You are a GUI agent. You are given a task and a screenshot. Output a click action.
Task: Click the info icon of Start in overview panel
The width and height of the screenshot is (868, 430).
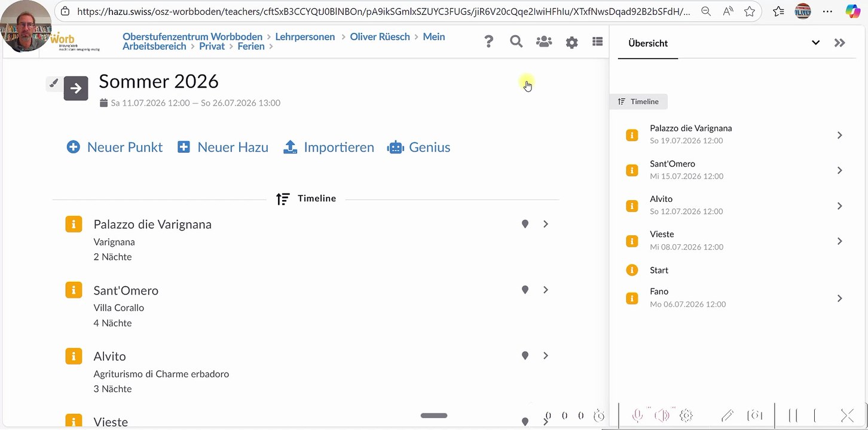tap(632, 270)
